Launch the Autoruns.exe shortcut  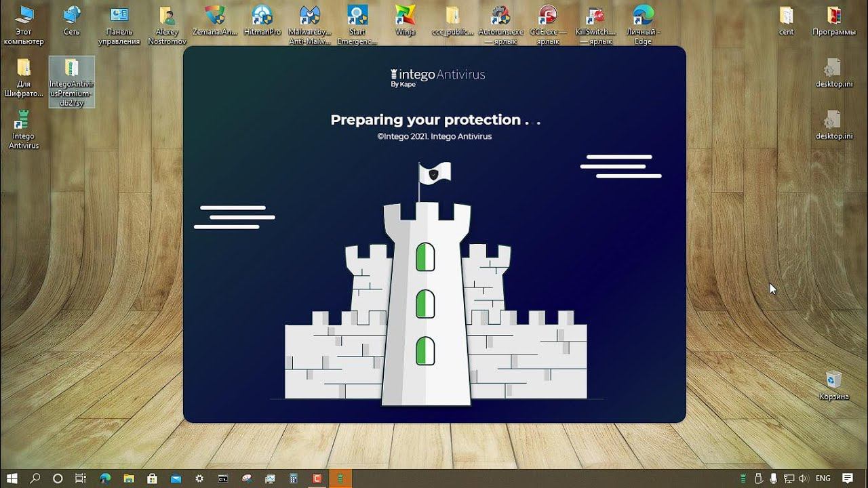(500, 25)
